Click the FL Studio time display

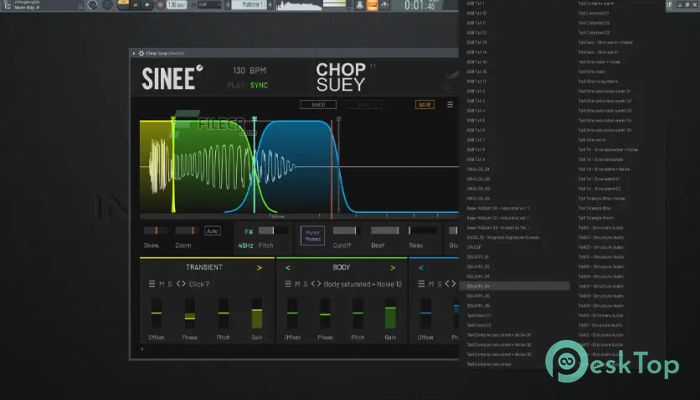420,5
